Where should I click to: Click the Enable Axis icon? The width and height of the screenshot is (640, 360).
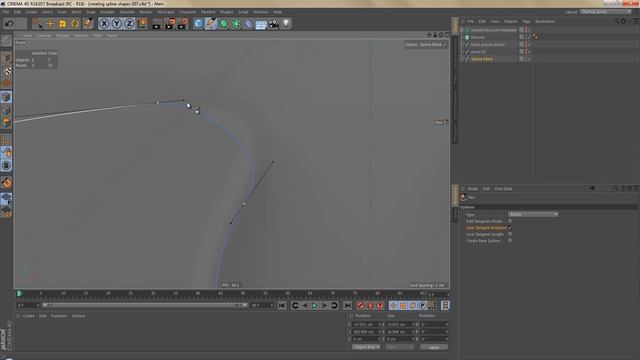[6, 140]
